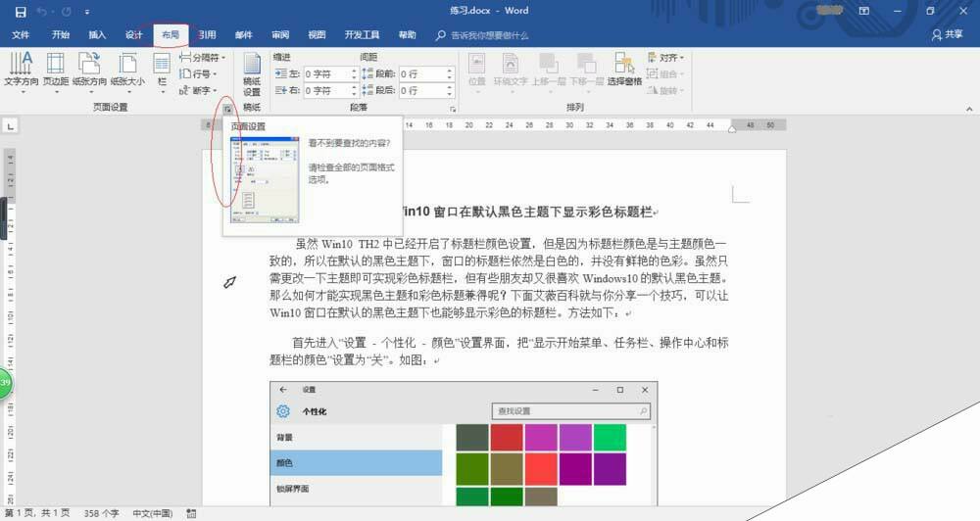980x521 pixels.
Task: Open Manuscript Paper Settings (稿纸设置)
Action: click(x=252, y=74)
